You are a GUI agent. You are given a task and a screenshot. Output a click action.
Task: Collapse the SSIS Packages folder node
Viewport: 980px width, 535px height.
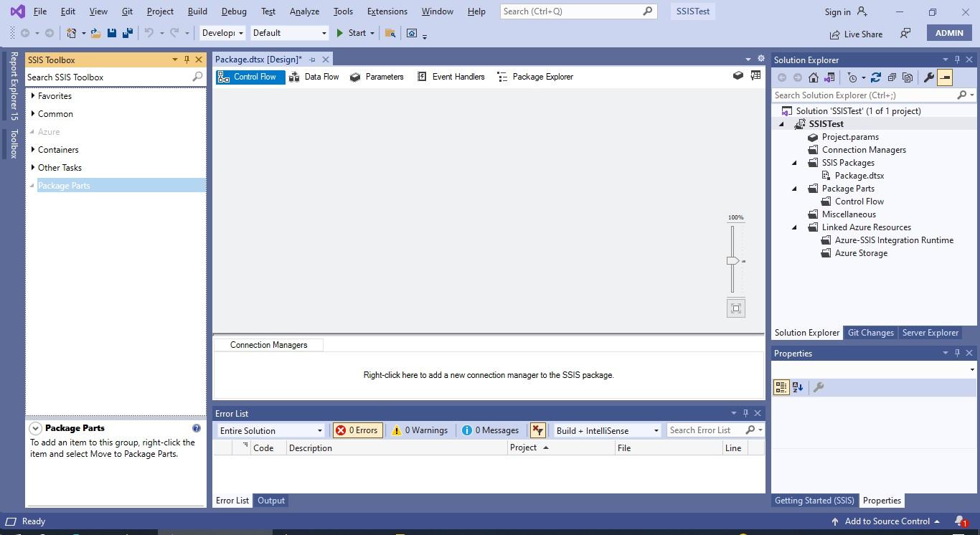click(x=794, y=163)
